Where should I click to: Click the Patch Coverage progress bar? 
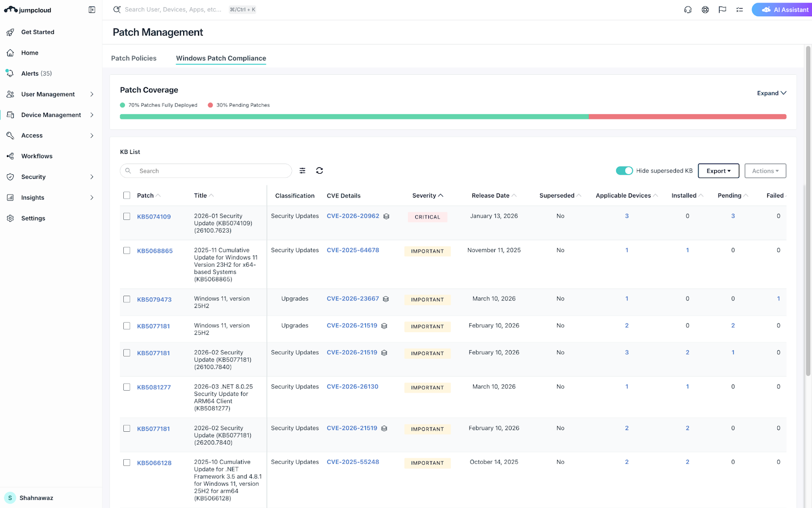click(453, 116)
